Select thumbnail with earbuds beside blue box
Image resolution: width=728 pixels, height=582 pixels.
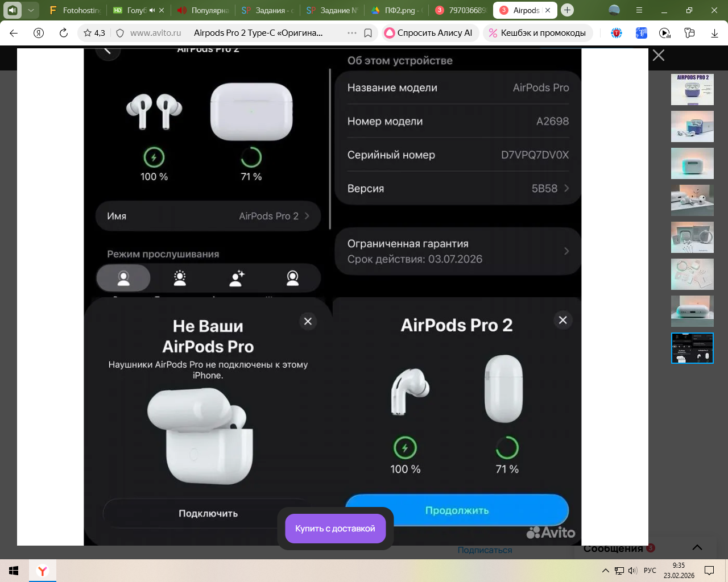point(692,126)
